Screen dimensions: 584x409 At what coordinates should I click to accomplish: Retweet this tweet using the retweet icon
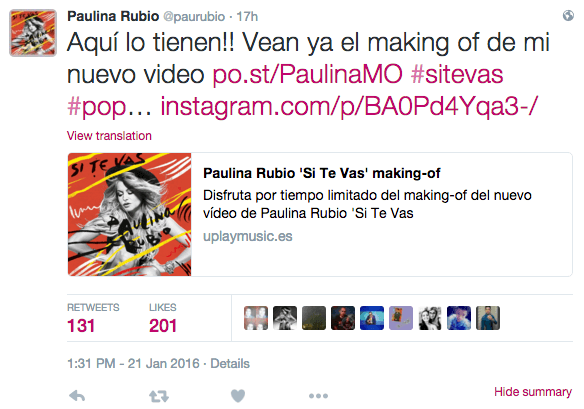[x=159, y=396]
